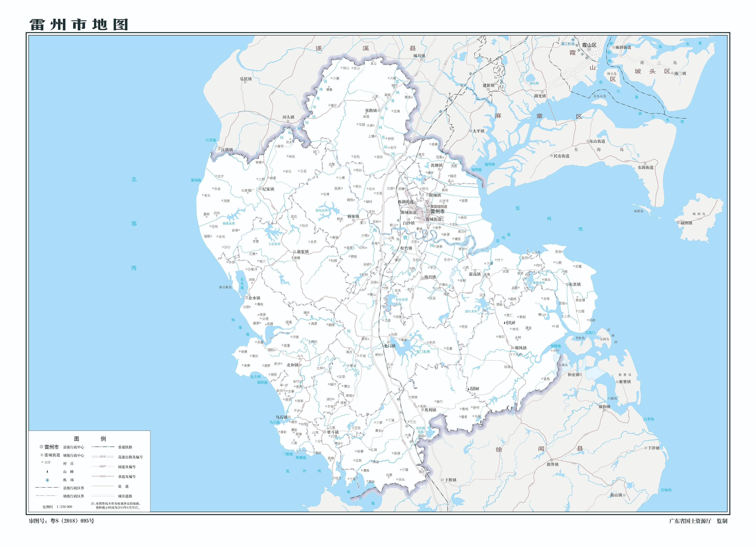The width and height of the screenshot is (756, 547).
Task: Select the 石茆岭 mountain peak marker
Action: [x=469, y=389]
